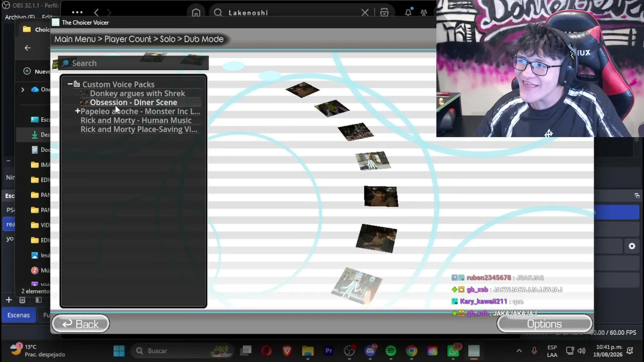This screenshot has height=362, width=644.
Task: Open Brave browser from the taskbar
Action: click(287, 351)
